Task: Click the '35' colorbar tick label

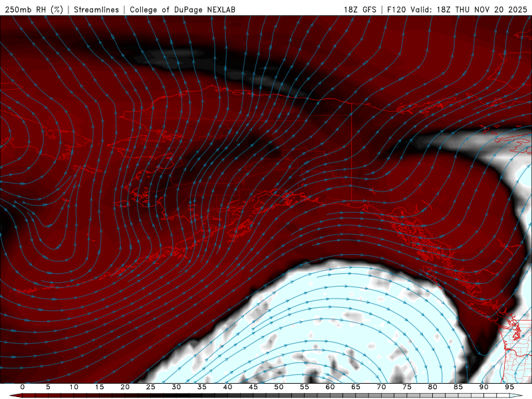Action: tap(201, 387)
